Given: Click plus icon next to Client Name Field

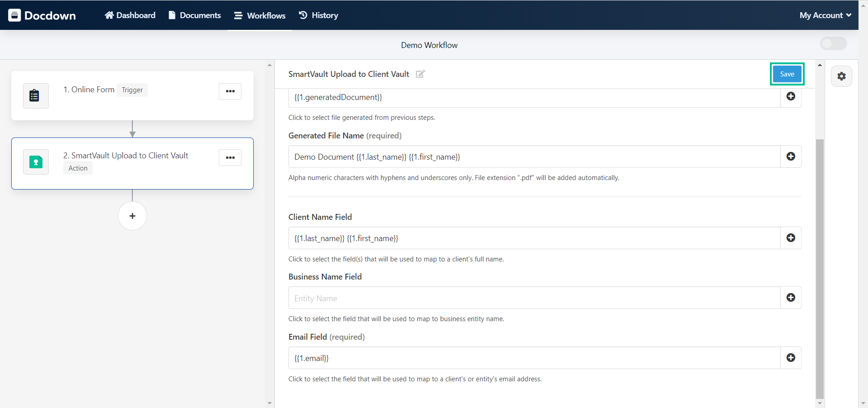Looking at the screenshot, I should coord(791,237).
